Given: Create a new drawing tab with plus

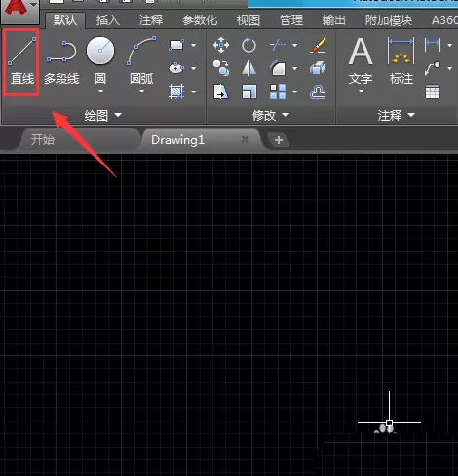Looking at the screenshot, I should [279, 140].
